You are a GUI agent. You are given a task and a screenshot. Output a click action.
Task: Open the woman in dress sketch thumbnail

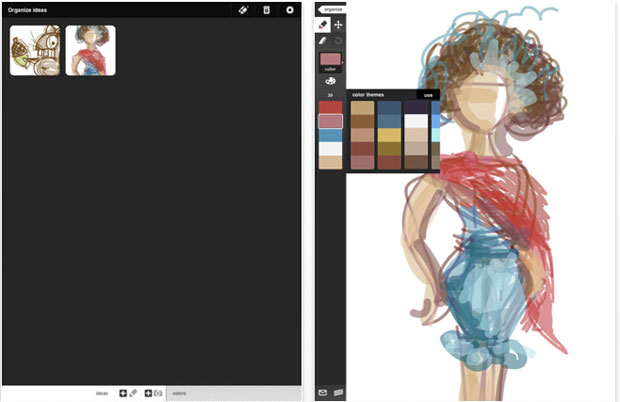tap(90, 50)
